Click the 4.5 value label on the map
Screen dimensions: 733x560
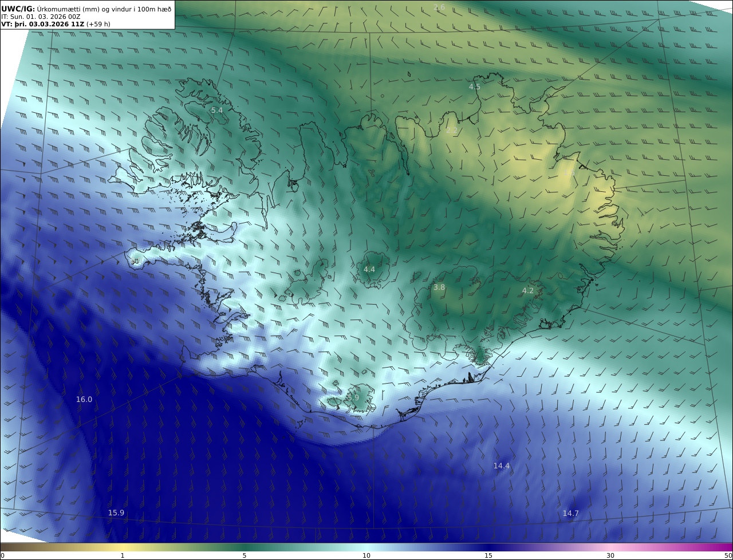pos(475,86)
